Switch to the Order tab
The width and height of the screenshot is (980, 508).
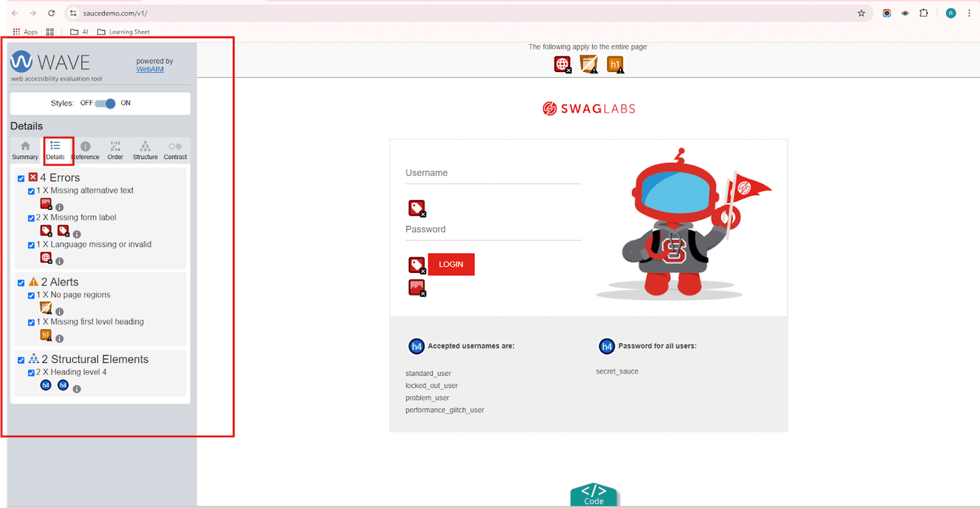115,150
